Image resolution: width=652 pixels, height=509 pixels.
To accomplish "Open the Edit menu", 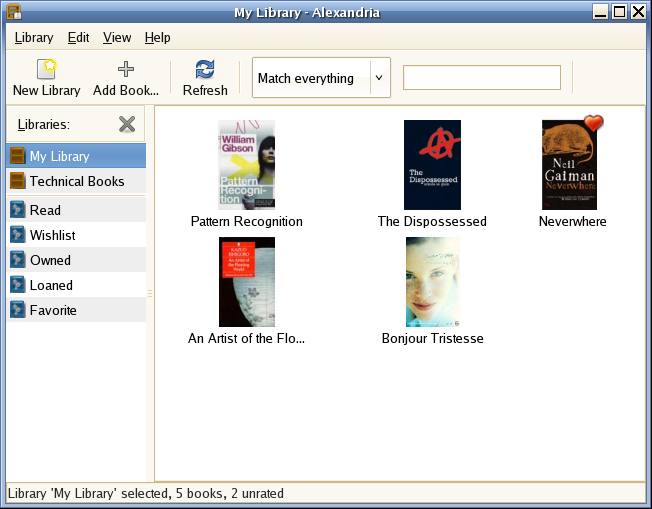I will click(x=79, y=37).
